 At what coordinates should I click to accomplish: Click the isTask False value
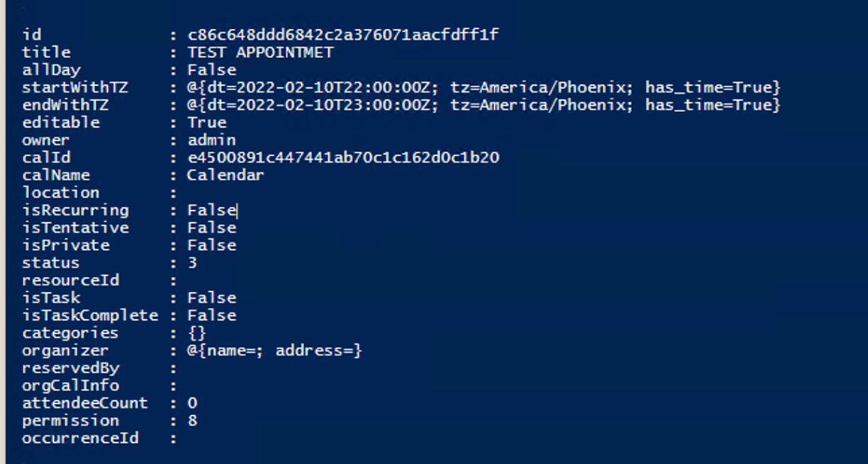point(211,298)
